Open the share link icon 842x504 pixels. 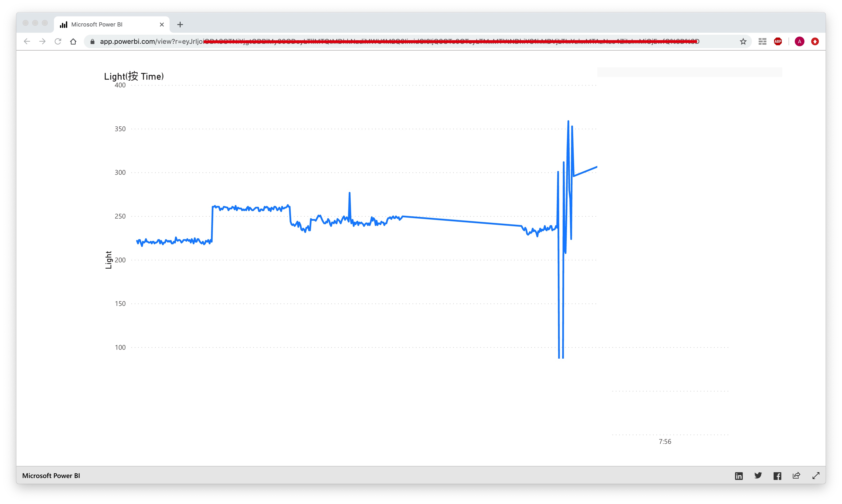[x=796, y=475]
